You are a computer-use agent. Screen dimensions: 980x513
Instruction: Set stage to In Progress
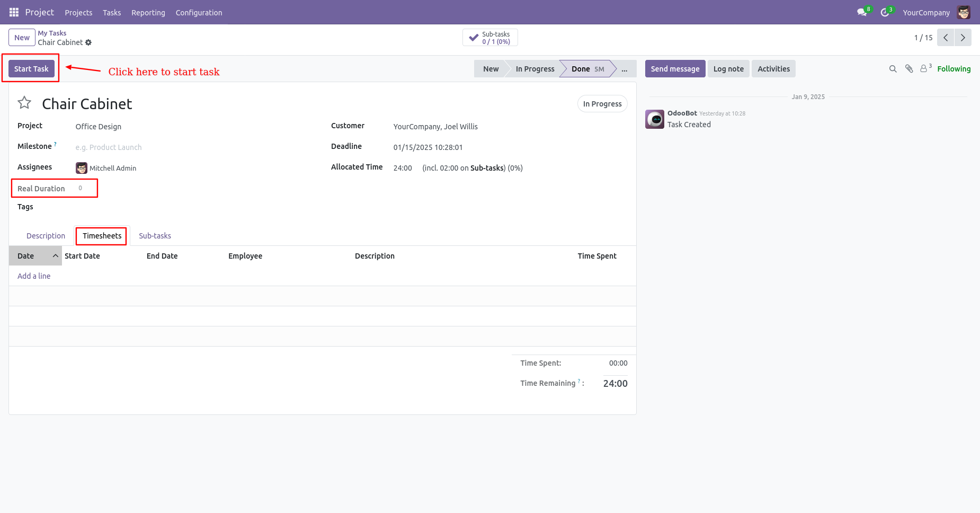tap(535, 69)
